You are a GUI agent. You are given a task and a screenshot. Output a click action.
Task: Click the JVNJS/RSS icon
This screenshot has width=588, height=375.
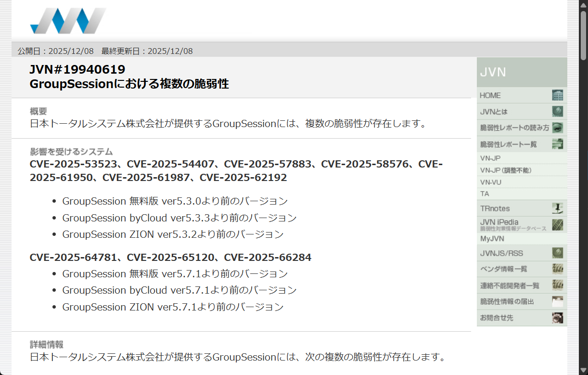click(557, 253)
